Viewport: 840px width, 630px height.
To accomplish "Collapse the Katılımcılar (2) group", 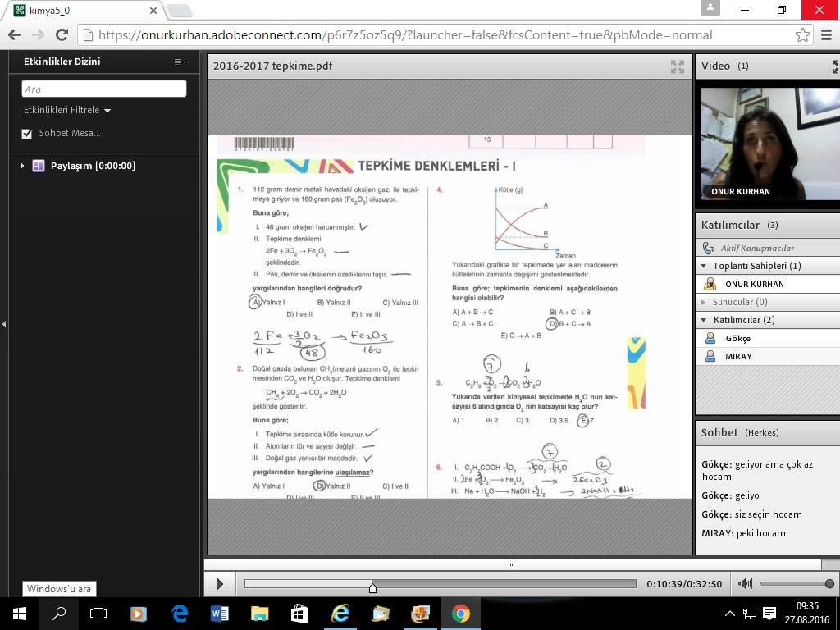I will (704, 320).
